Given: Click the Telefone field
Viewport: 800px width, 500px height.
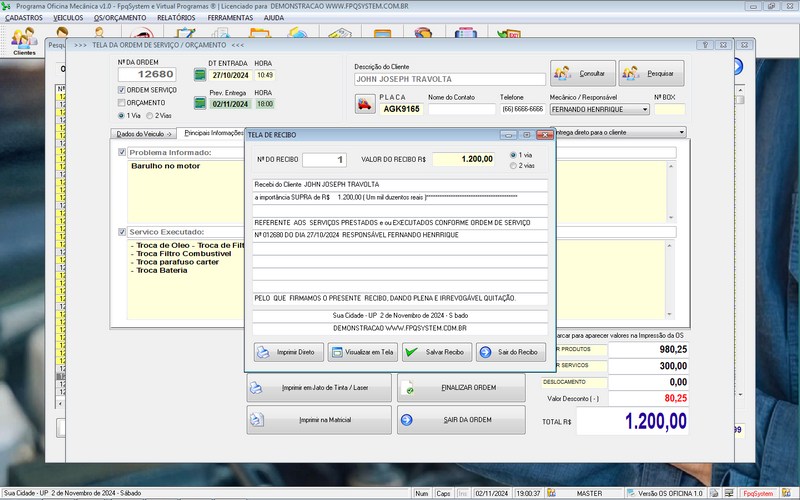Looking at the screenshot, I should [x=522, y=109].
